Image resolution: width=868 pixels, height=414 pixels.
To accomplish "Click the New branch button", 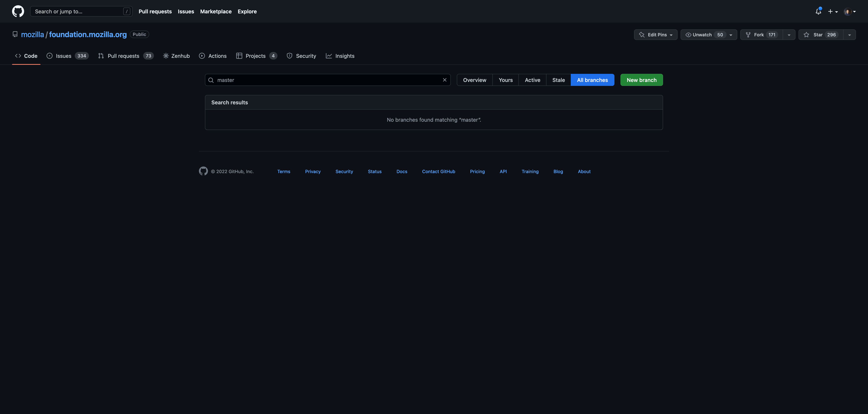I will [x=641, y=80].
